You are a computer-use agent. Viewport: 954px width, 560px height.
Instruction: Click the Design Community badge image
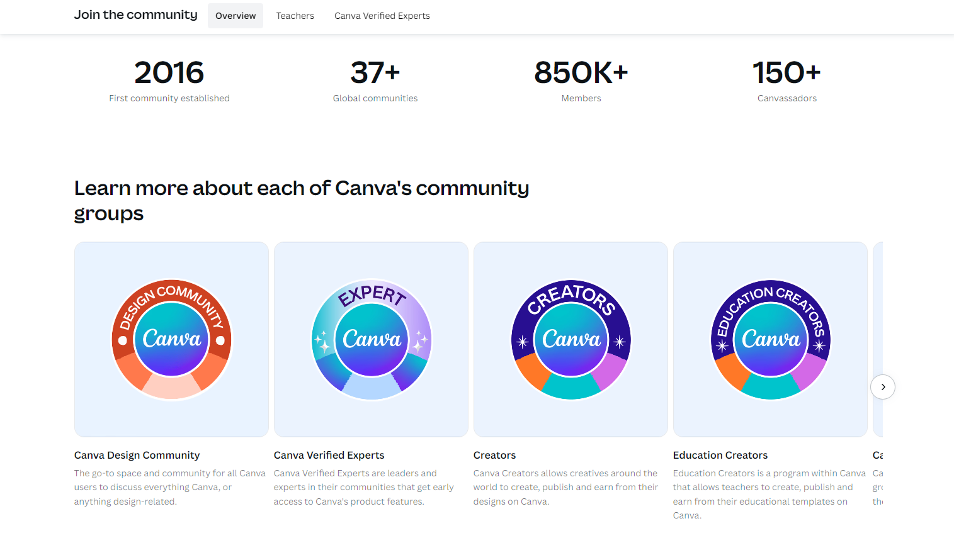(x=171, y=340)
